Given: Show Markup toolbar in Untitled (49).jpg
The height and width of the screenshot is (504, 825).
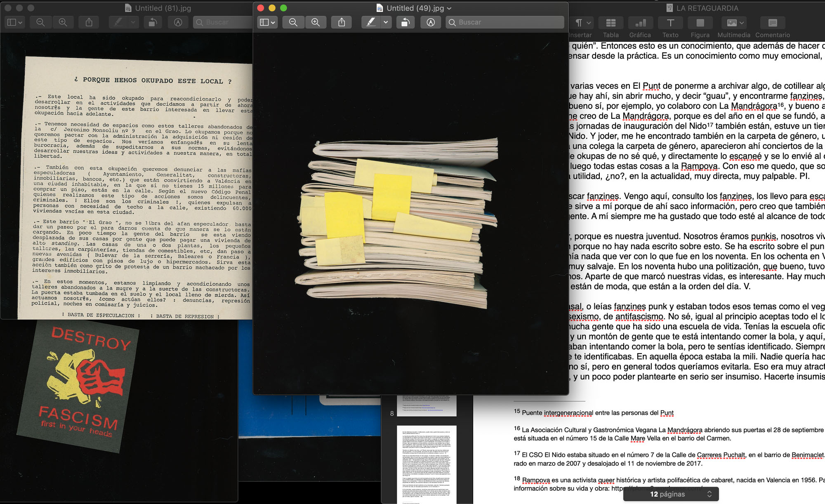Looking at the screenshot, I should coord(431,22).
